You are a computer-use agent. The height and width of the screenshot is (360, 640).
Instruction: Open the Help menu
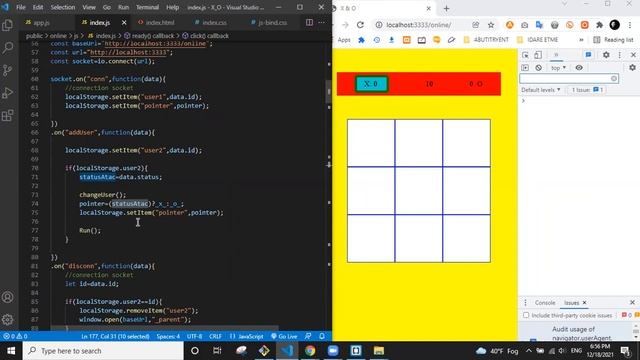point(173,7)
